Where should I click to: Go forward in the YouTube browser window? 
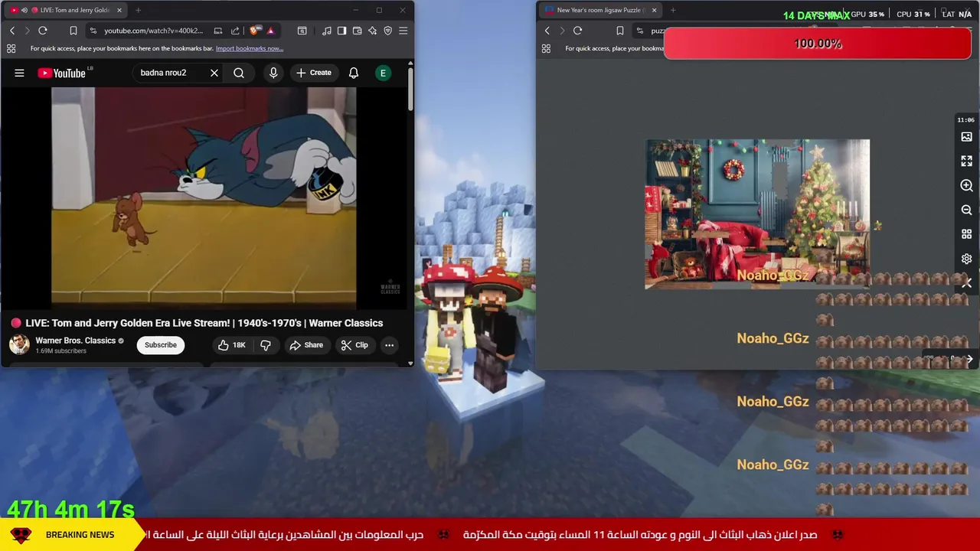click(x=27, y=31)
